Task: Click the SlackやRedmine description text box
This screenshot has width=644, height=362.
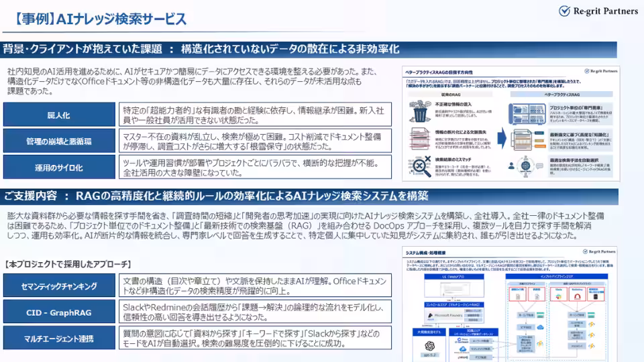Action: [255, 312]
